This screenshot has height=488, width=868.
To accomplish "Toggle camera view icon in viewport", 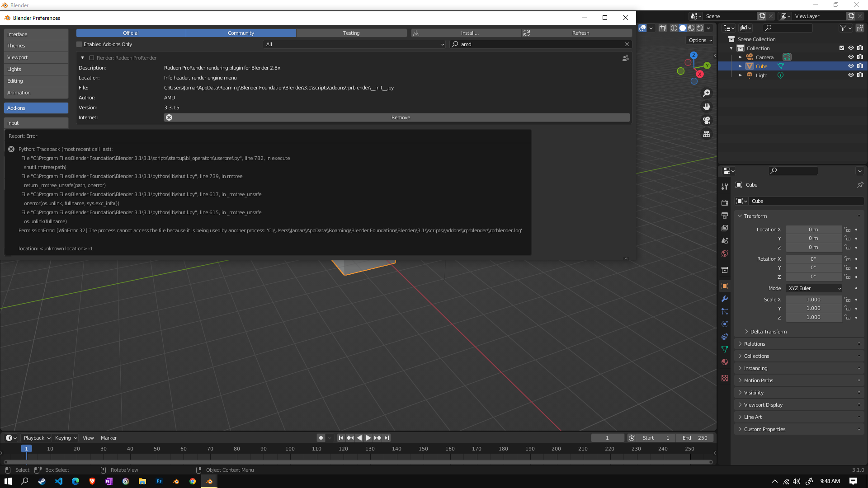I will point(707,120).
